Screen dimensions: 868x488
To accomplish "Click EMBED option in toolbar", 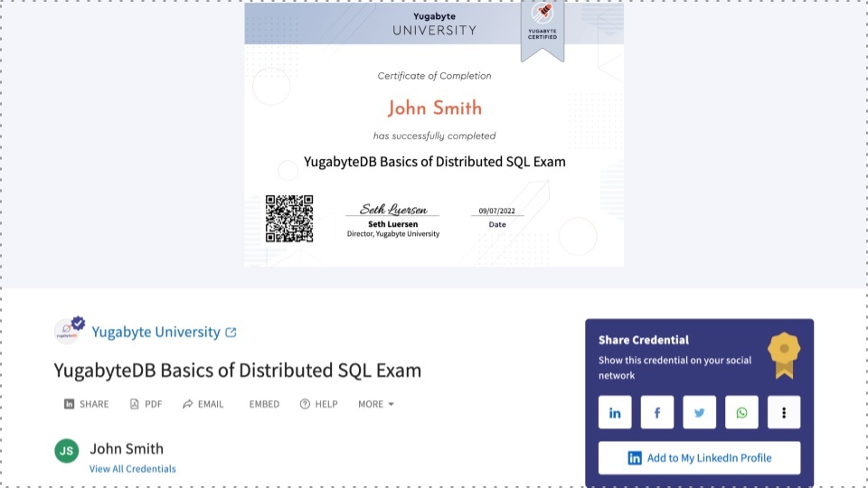I will pos(264,404).
